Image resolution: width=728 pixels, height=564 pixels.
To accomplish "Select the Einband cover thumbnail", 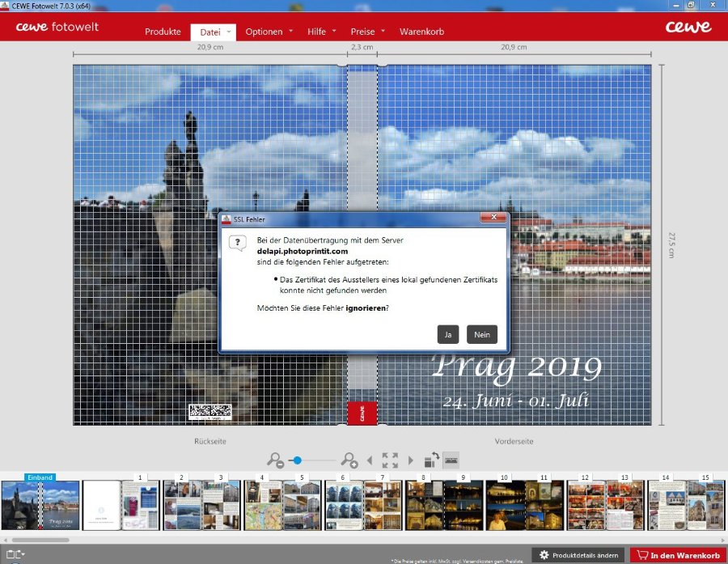I will (x=40, y=506).
